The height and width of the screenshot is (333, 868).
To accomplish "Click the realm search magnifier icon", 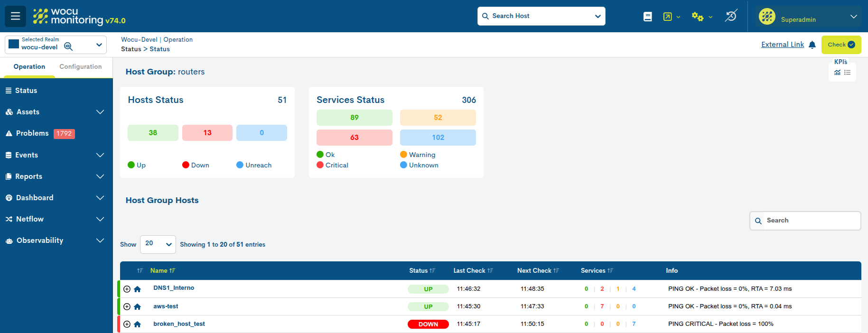I will [x=68, y=46].
